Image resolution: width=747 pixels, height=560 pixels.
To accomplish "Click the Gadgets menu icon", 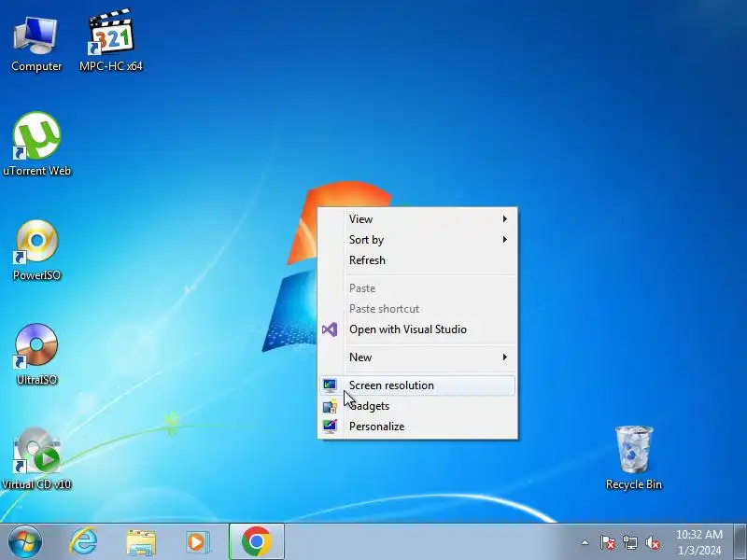I will pyautogui.click(x=330, y=406).
